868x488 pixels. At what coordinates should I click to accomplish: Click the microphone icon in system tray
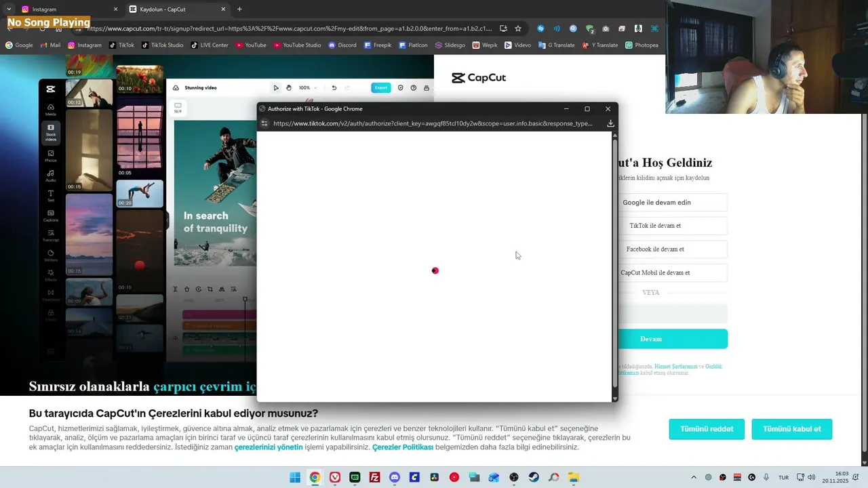[x=766, y=477]
